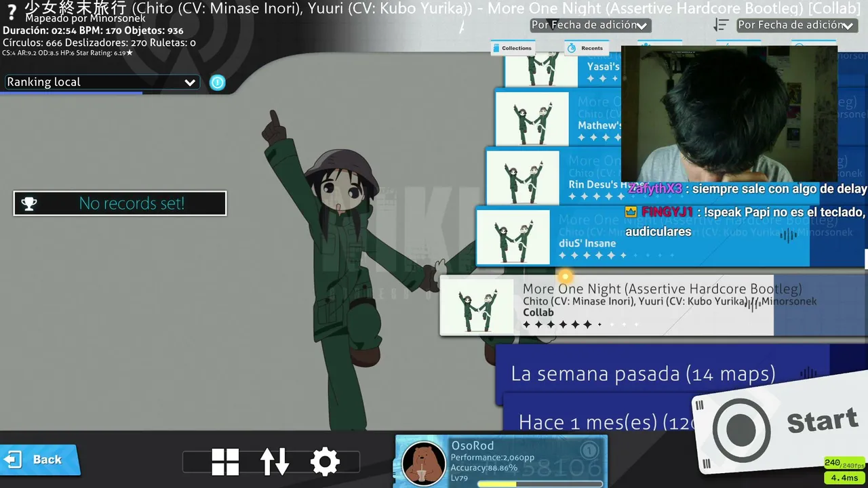The height and width of the screenshot is (488, 868).
Task: Click the OsoRod bear avatar
Action: click(424, 464)
